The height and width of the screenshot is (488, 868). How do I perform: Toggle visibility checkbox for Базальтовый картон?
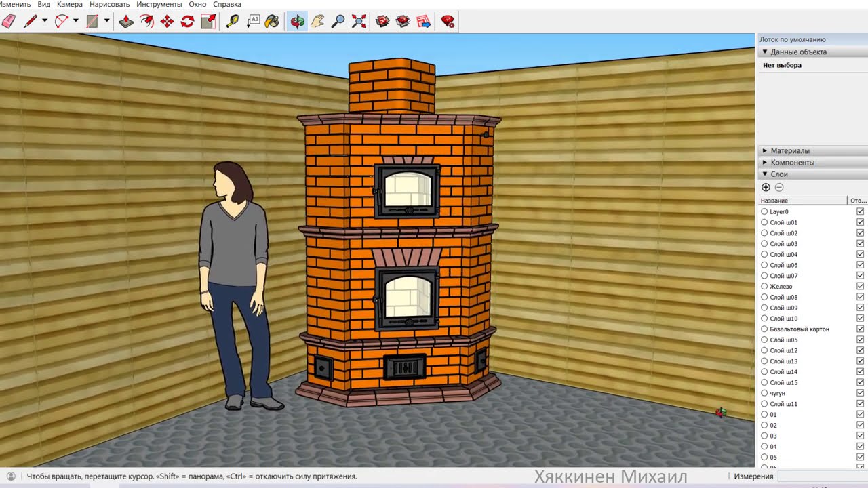(860, 329)
